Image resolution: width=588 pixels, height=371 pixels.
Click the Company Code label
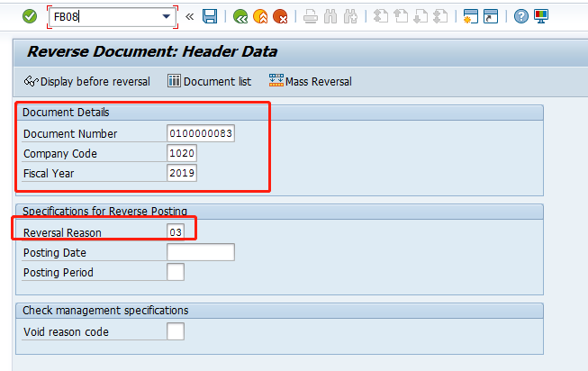60,154
